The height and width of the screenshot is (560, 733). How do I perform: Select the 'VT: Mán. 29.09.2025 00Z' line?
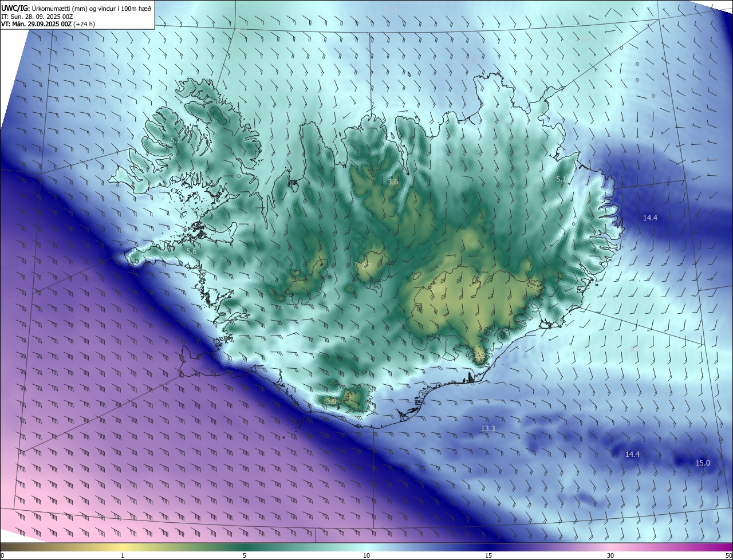pyautogui.click(x=36, y=24)
